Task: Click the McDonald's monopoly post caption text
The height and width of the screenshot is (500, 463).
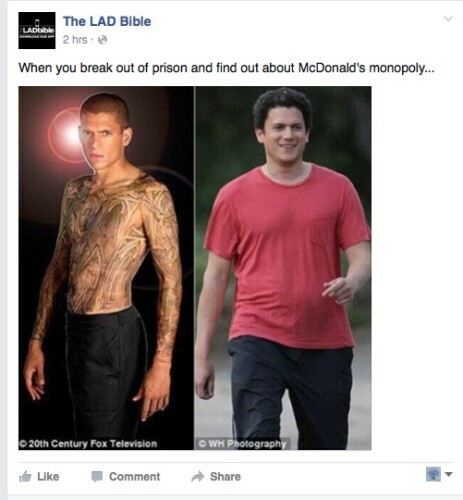Action: 226,68
